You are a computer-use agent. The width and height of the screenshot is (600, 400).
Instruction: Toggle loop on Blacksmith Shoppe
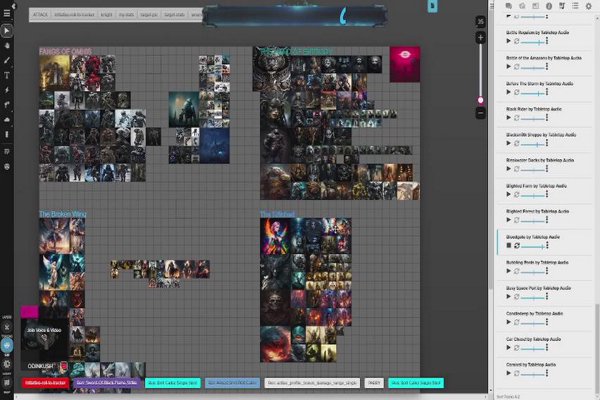[517, 143]
